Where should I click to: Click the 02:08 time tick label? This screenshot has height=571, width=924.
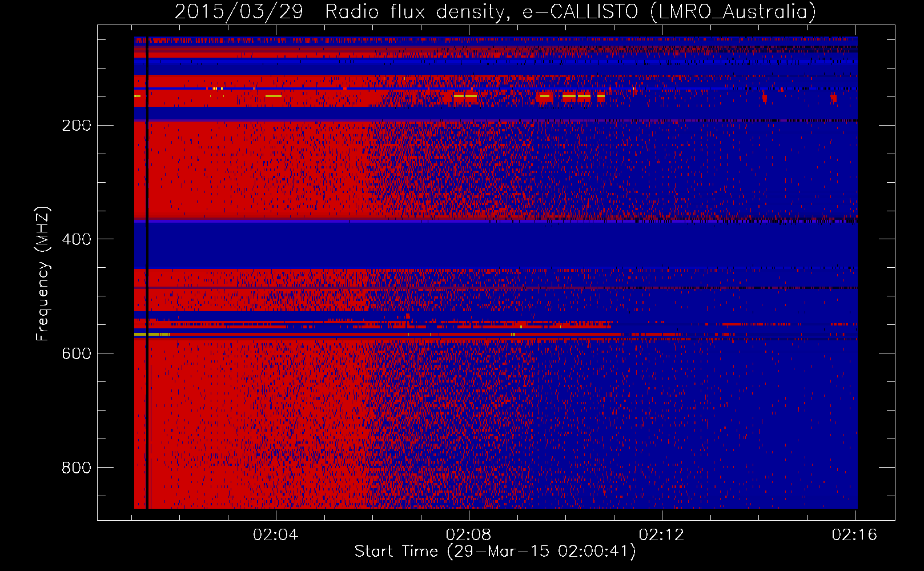[468, 534]
